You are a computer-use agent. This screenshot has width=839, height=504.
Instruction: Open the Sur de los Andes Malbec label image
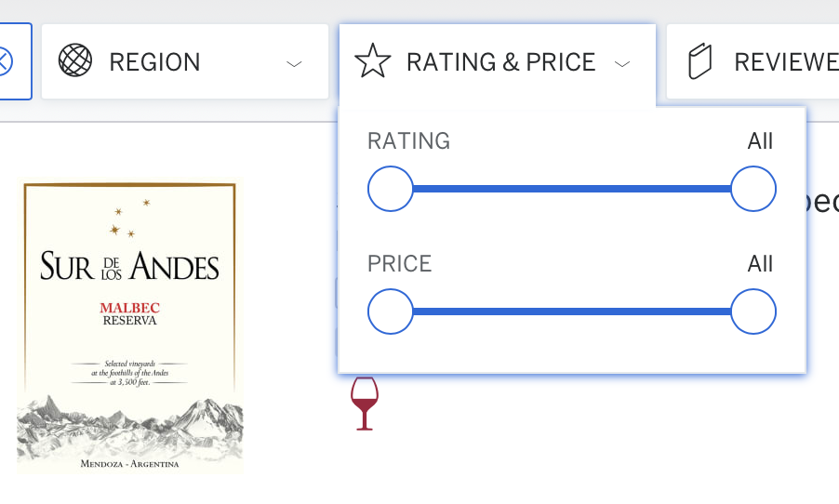tap(130, 327)
